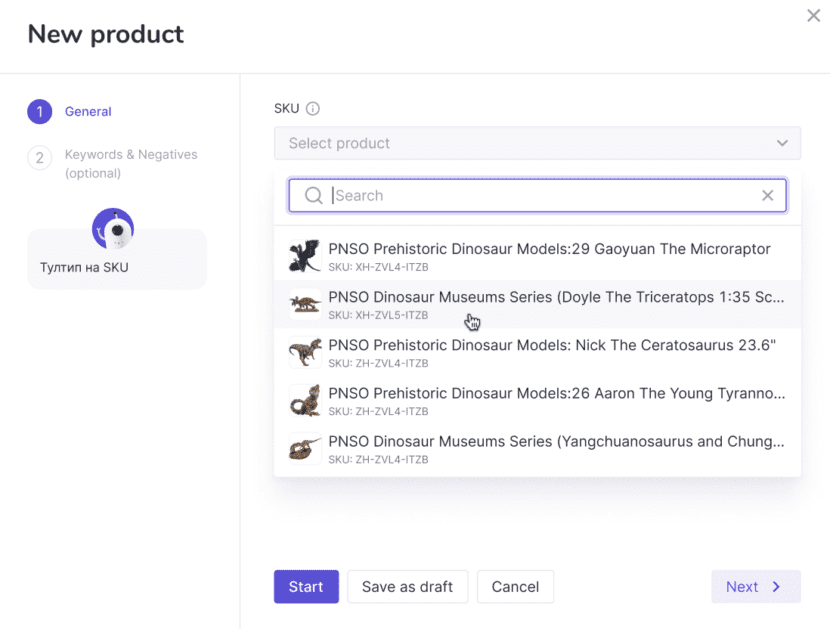This screenshot has height=629, width=830.
Task: Select Aaron The Young Tyranno product title
Action: click(556, 393)
